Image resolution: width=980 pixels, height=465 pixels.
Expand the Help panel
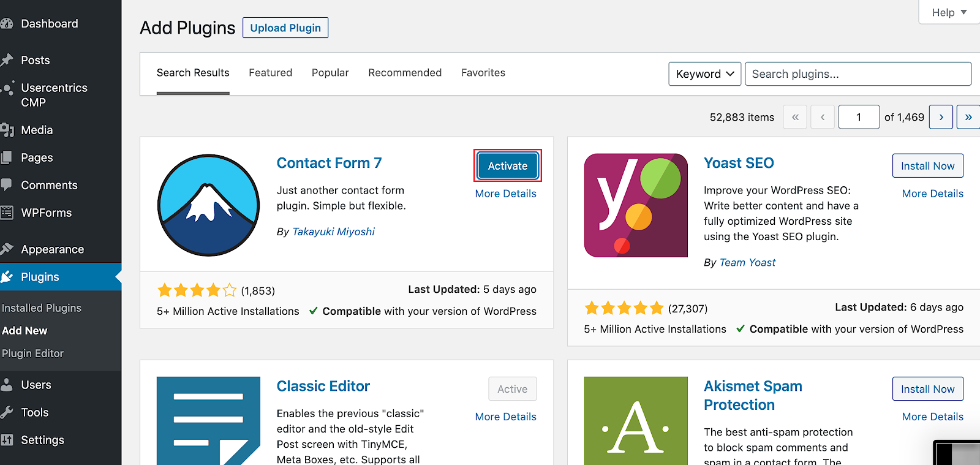(949, 12)
